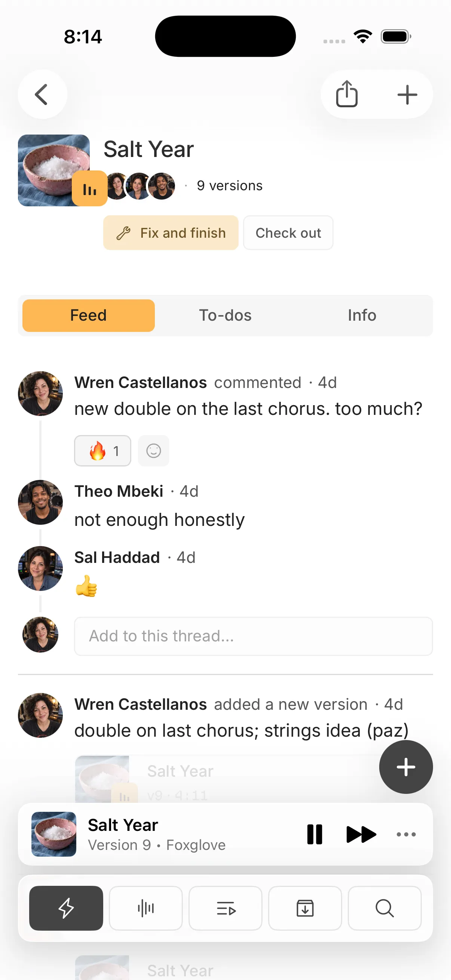Toggle the fire reaction on Wren's comment
The width and height of the screenshot is (451, 980).
[103, 451]
